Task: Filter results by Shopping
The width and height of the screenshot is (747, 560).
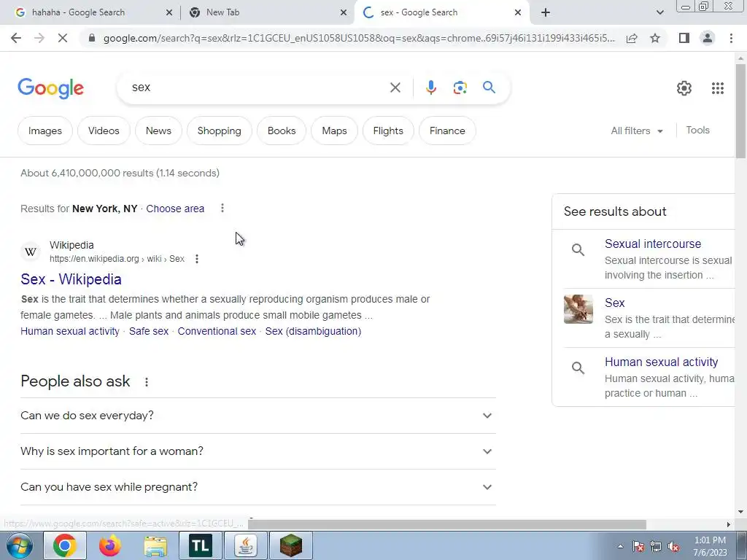Action: click(x=219, y=131)
